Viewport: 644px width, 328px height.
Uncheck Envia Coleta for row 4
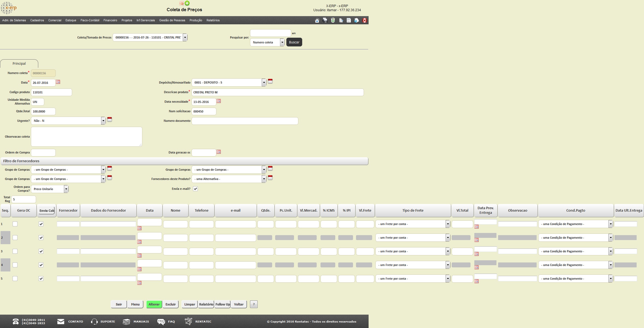(41, 265)
